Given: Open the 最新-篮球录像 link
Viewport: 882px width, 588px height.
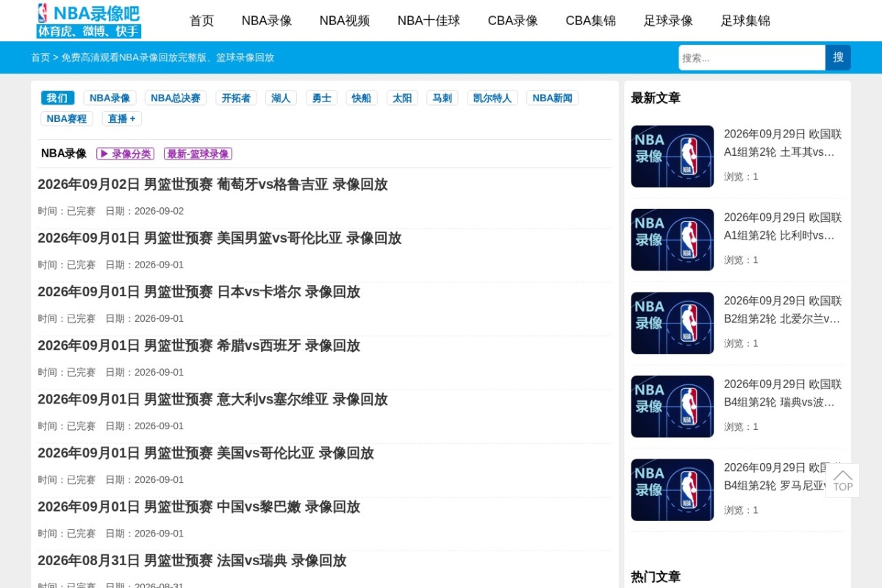Looking at the screenshot, I should (x=198, y=154).
